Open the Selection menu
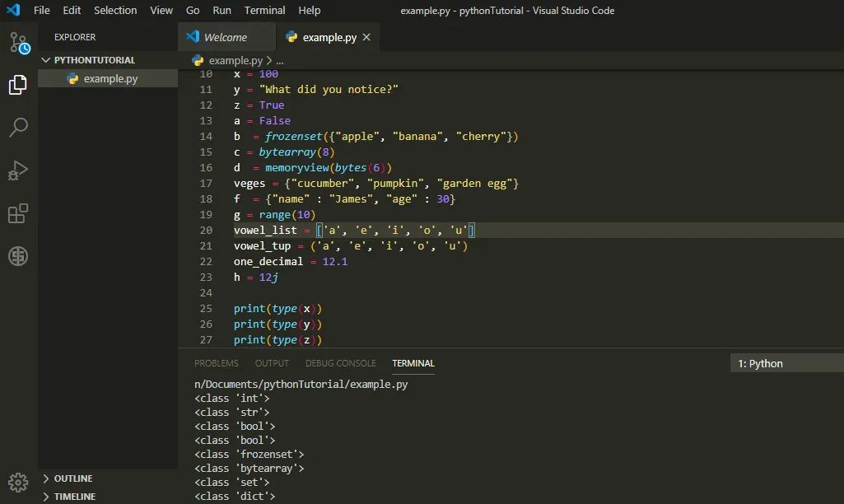 115,10
